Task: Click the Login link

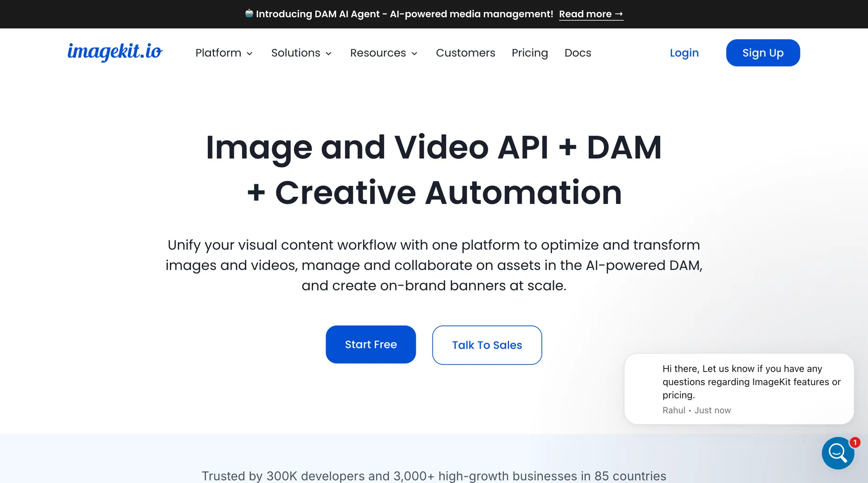Action: click(684, 53)
